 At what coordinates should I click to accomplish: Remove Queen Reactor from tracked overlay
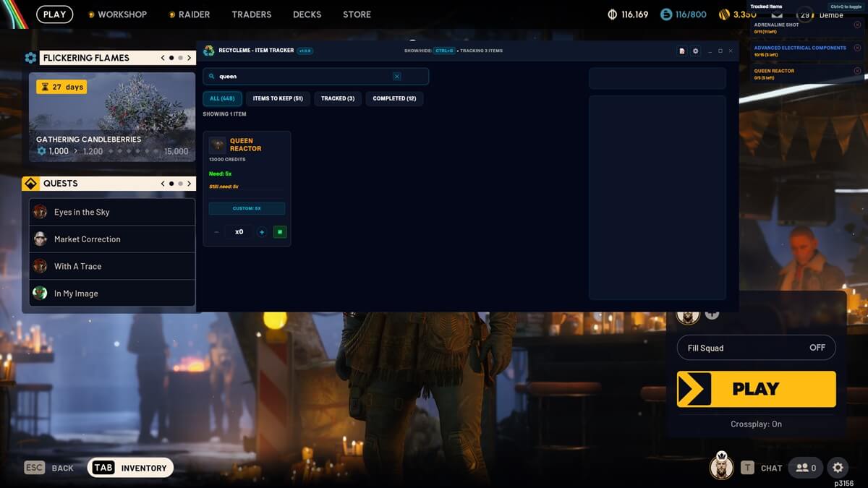click(857, 71)
